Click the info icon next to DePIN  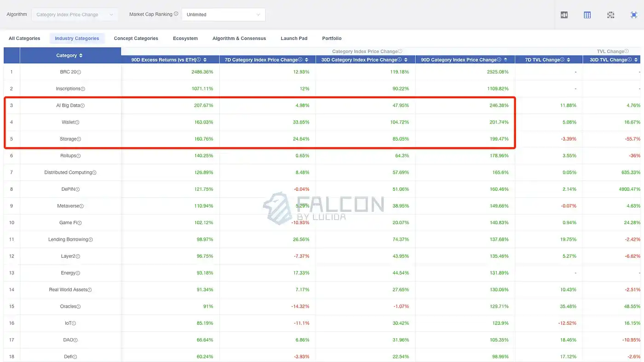[78, 189]
